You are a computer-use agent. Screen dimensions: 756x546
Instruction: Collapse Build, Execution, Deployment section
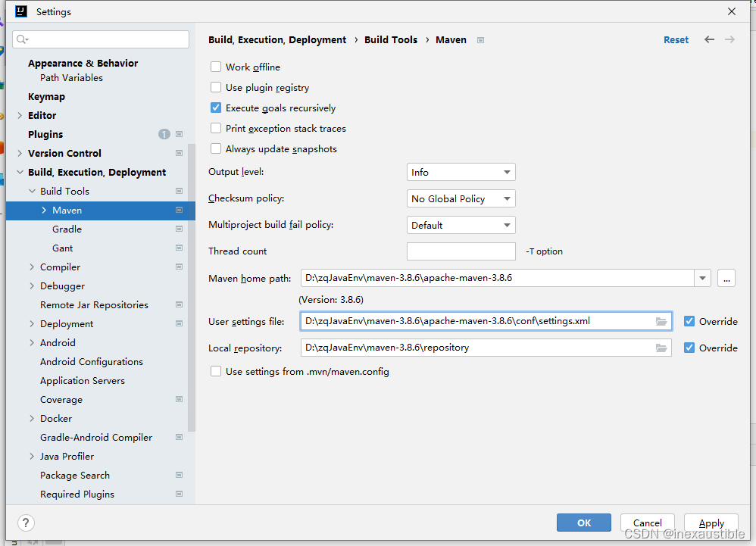point(20,172)
